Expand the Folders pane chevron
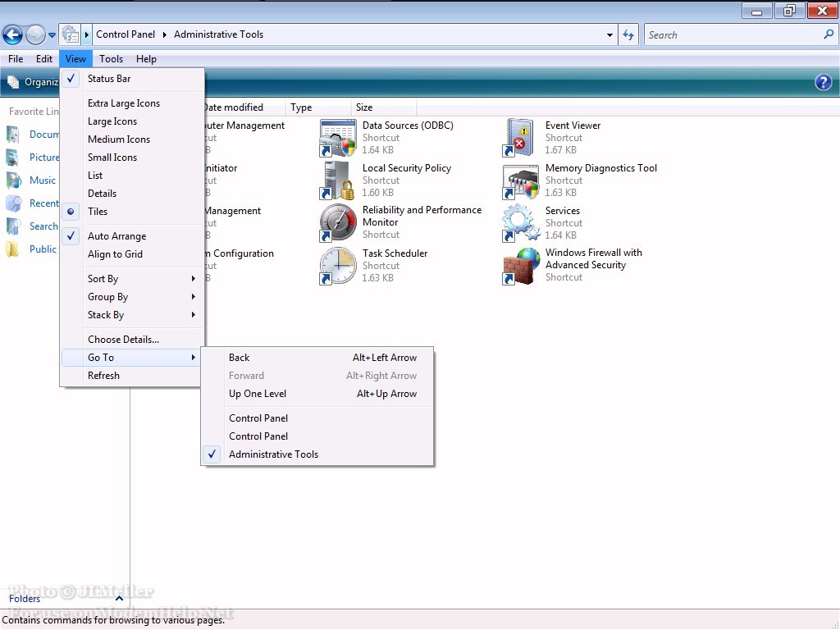The height and width of the screenshot is (630, 840). 120,598
